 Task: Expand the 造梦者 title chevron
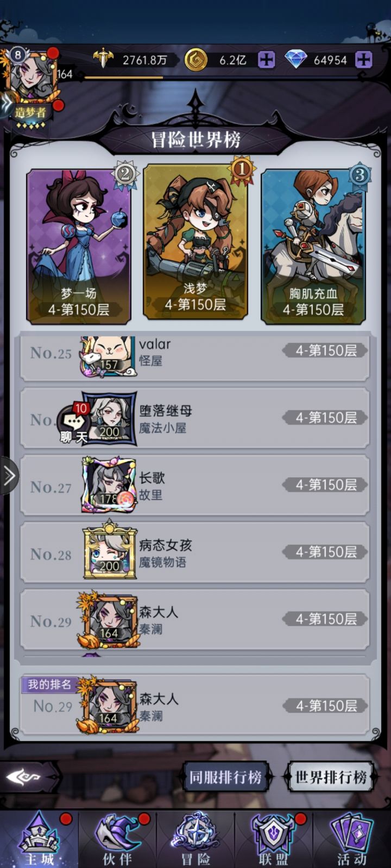pyautogui.click(x=7, y=104)
